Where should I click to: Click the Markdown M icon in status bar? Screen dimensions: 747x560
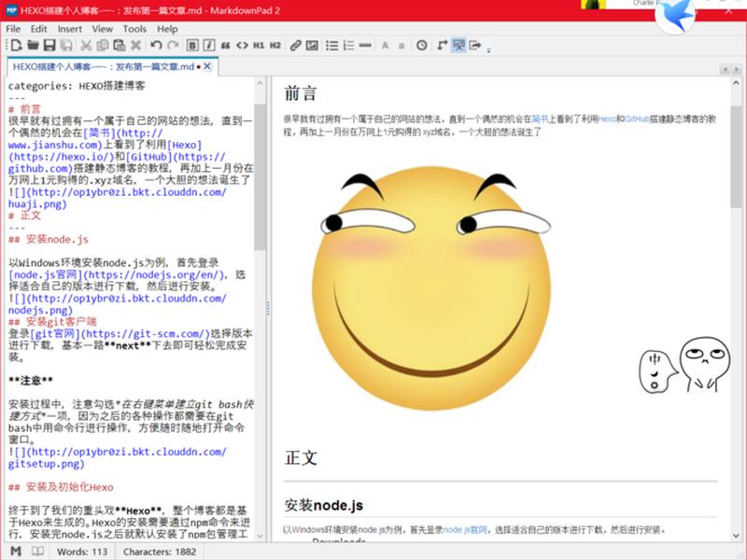pyautogui.click(x=16, y=552)
